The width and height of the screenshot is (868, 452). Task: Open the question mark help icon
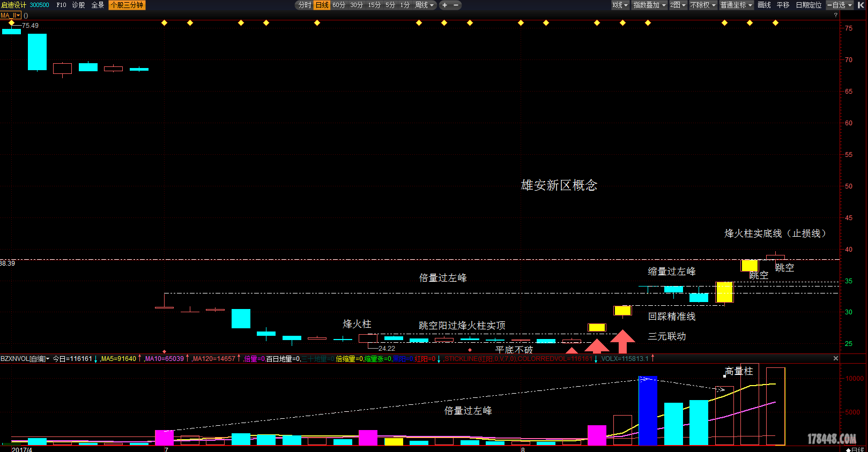click(x=835, y=15)
